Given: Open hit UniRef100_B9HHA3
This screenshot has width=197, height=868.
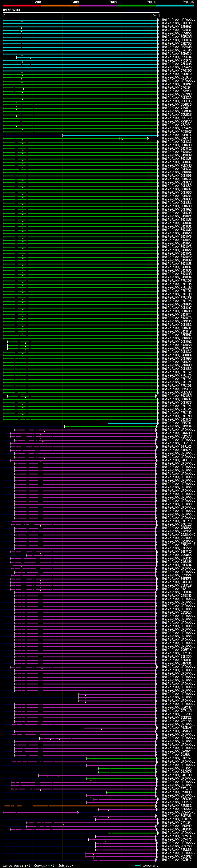Looking at the screenshot, I should pos(177,27).
